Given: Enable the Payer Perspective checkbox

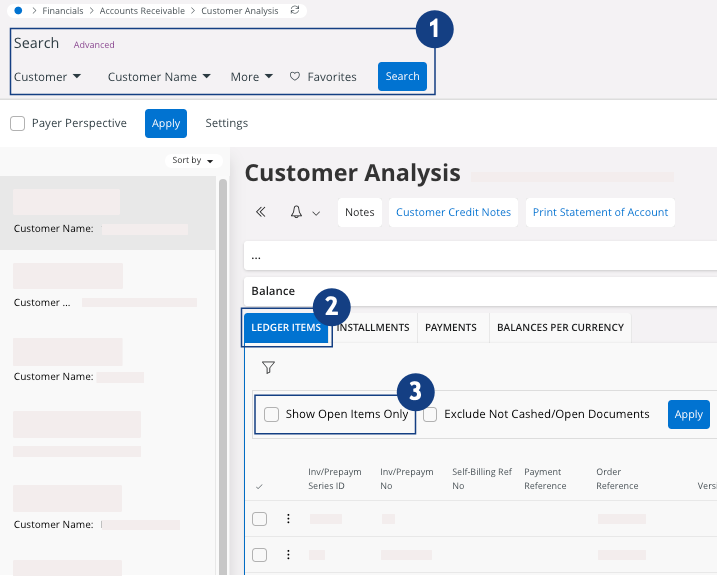Looking at the screenshot, I should coord(18,124).
